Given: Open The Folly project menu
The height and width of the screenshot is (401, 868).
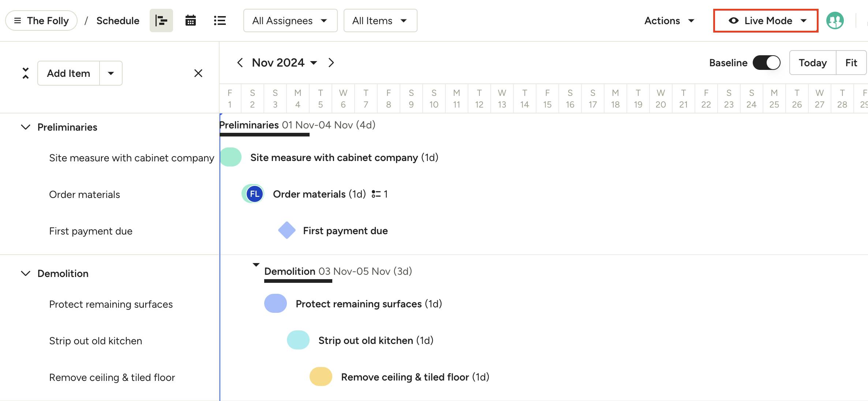Looking at the screenshot, I should (x=41, y=20).
